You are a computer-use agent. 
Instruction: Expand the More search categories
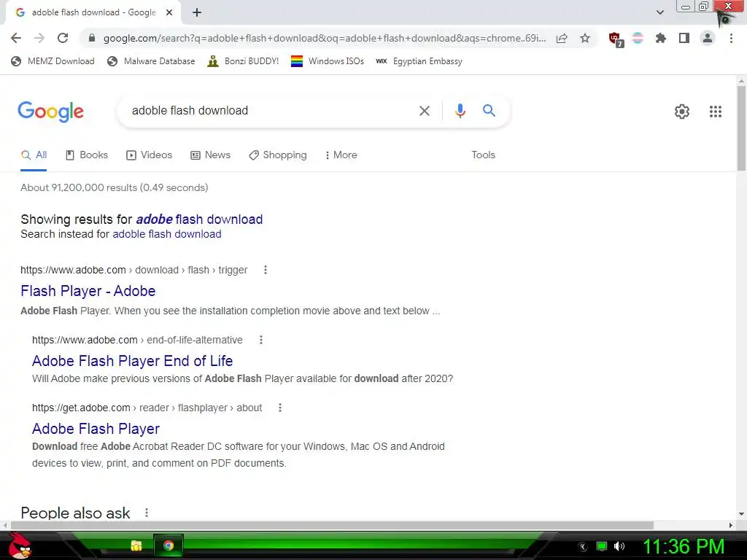(341, 155)
